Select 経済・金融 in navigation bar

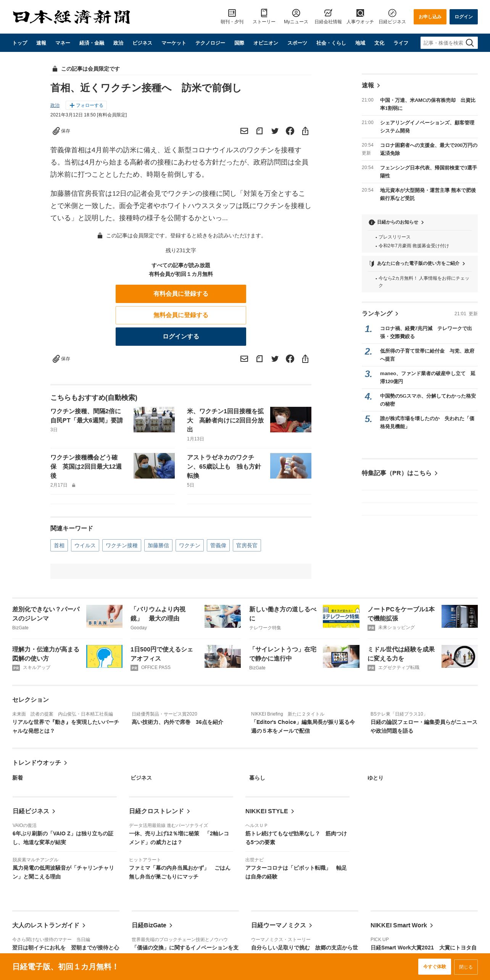92,43
